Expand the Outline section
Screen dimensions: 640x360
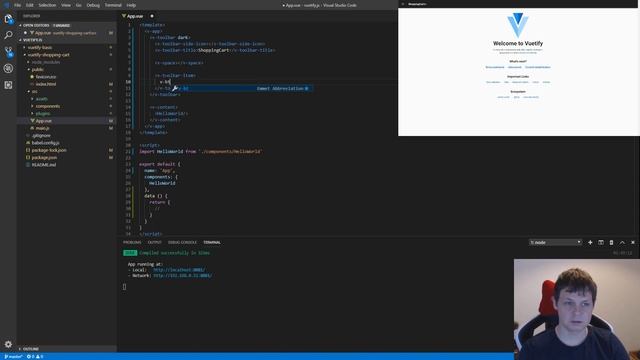coord(31,349)
